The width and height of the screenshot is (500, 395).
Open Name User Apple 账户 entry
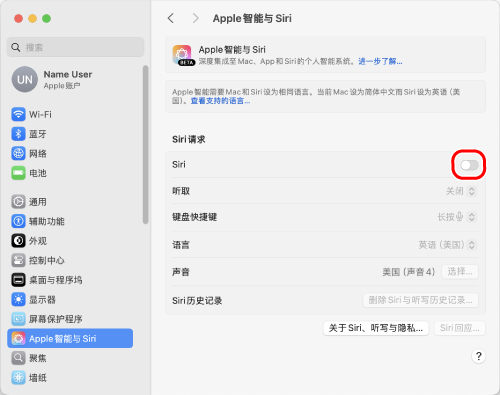click(52, 79)
